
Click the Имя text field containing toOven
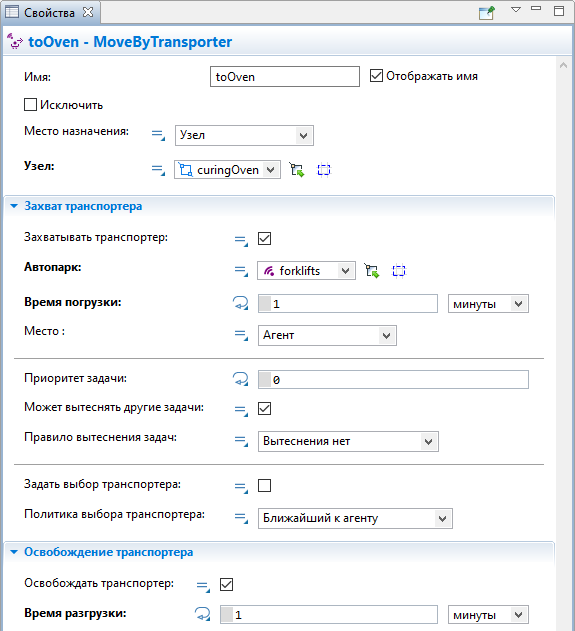click(x=285, y=76)
